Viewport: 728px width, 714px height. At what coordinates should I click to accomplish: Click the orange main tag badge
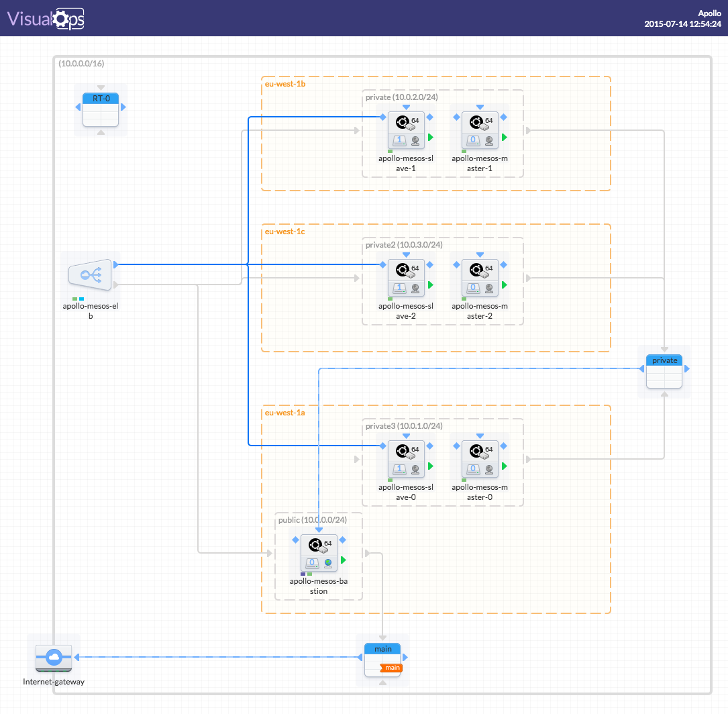[391, 668]
